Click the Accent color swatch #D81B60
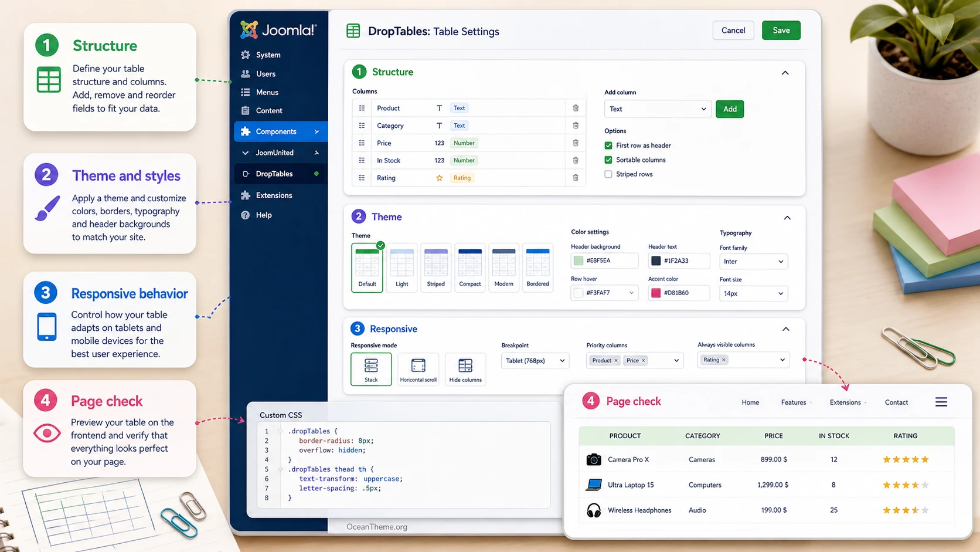Viewport: 980px width, 552px height. 656,293
